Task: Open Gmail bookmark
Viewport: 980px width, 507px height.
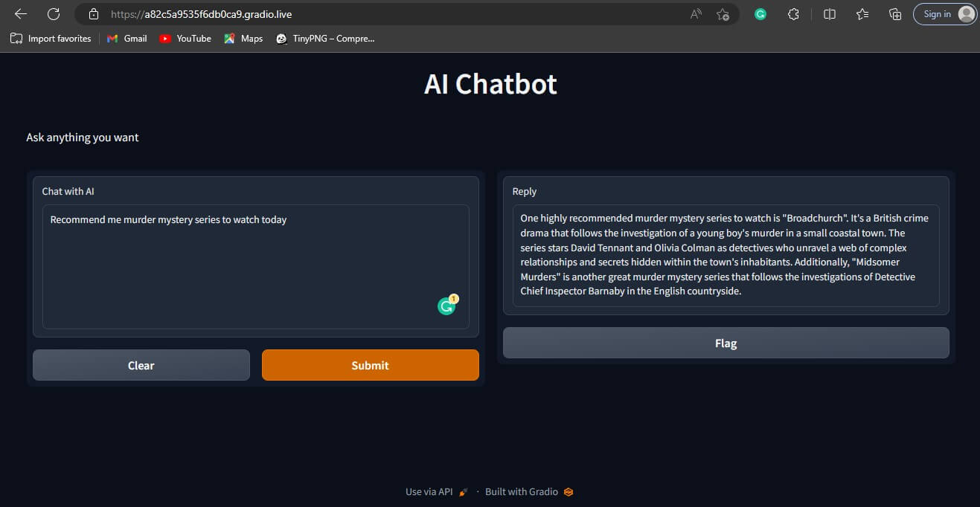Action: coord(126,39)
